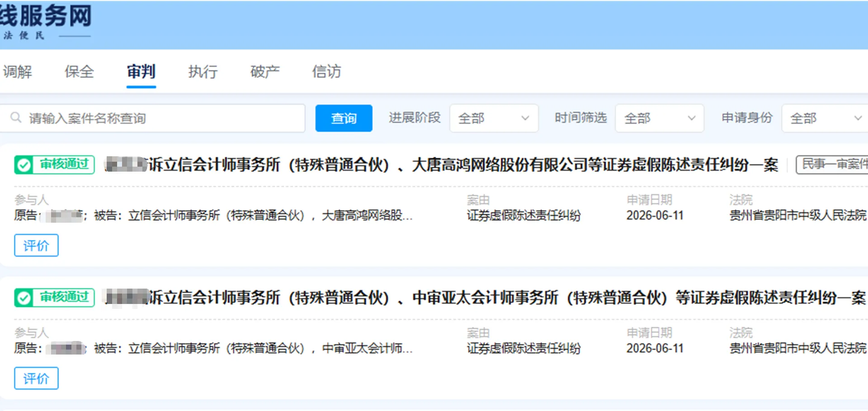Focus the case name search field

click(152, 118)
